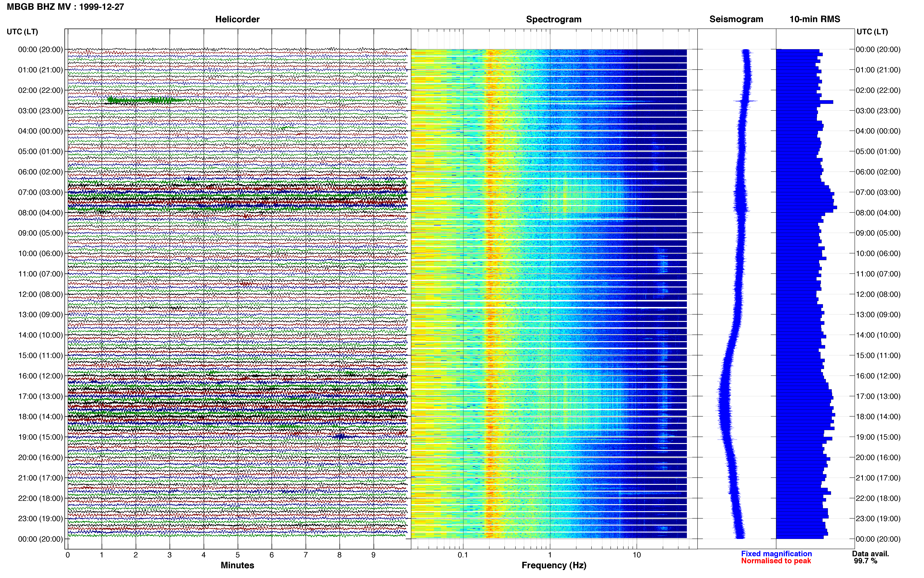Viewport: 924px width, 578px height.
Task: Click left time label '16:00 (12:00)'
Action: point(41,376)
